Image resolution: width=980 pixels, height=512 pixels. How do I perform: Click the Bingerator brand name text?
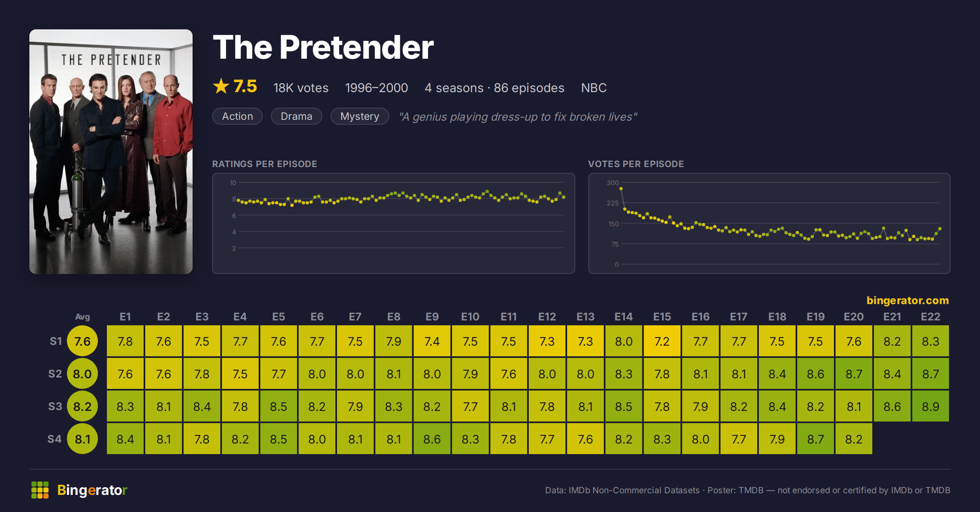[x=92, y=490]
